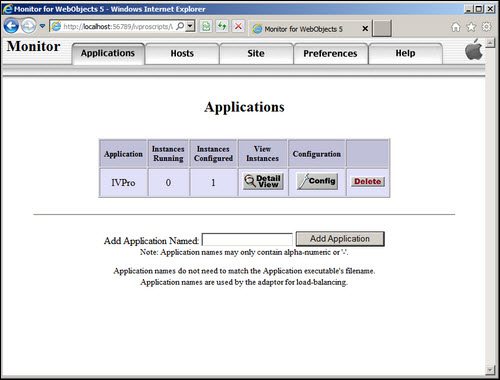Open the recent pages dropdown arrow
The width and height of the screenshot is (500, 380).
point(42,26)
